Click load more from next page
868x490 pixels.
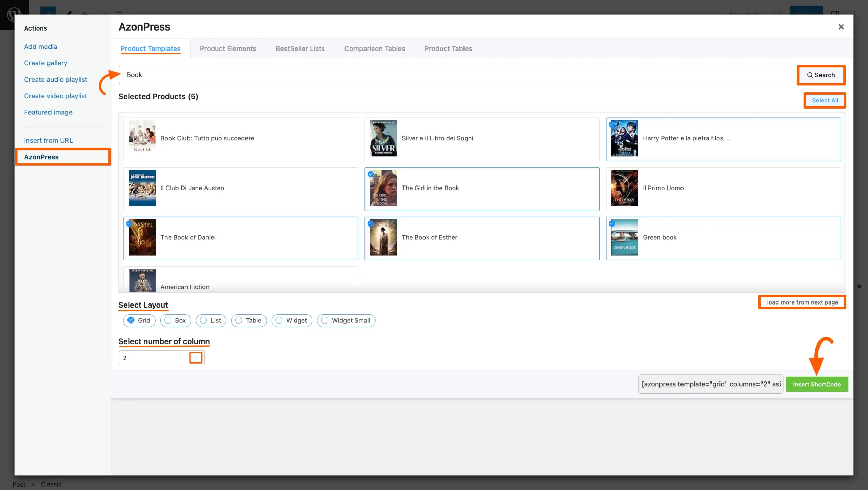point(802,302)
